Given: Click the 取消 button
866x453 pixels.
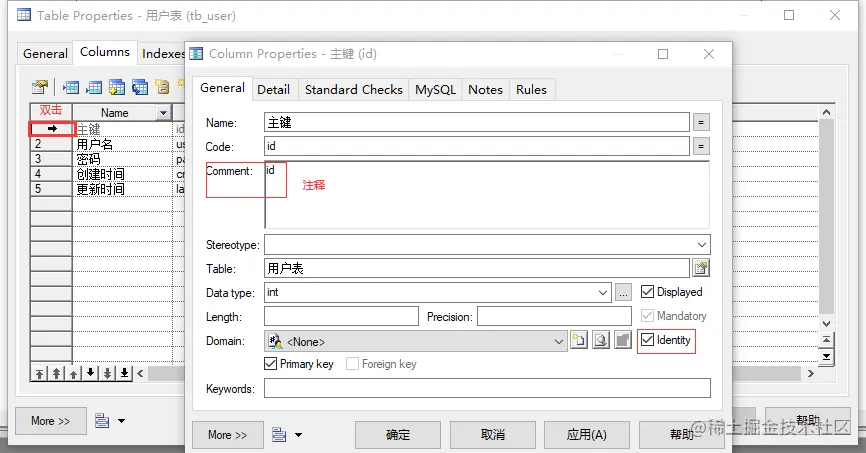Looking at the screenshot, I should pyautogui.click(x=493, y=435).
